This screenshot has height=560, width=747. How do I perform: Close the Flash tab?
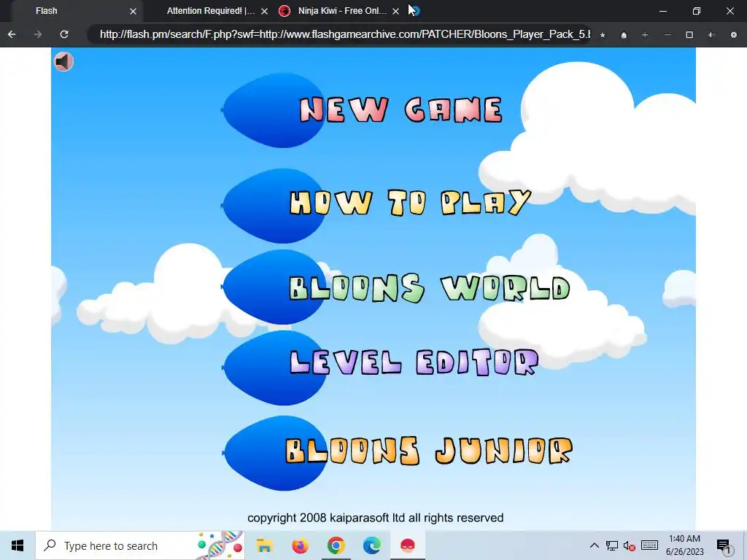133,11
